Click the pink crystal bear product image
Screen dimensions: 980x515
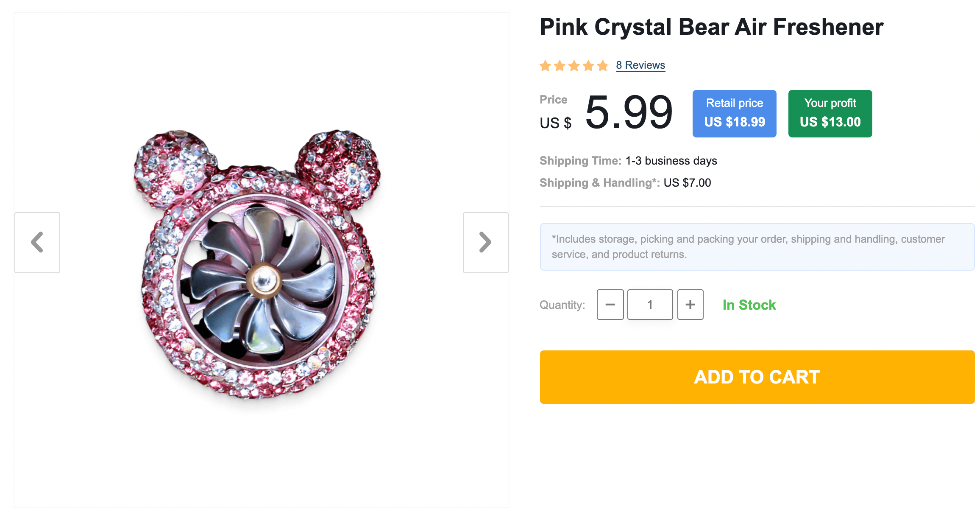(258, 264)
